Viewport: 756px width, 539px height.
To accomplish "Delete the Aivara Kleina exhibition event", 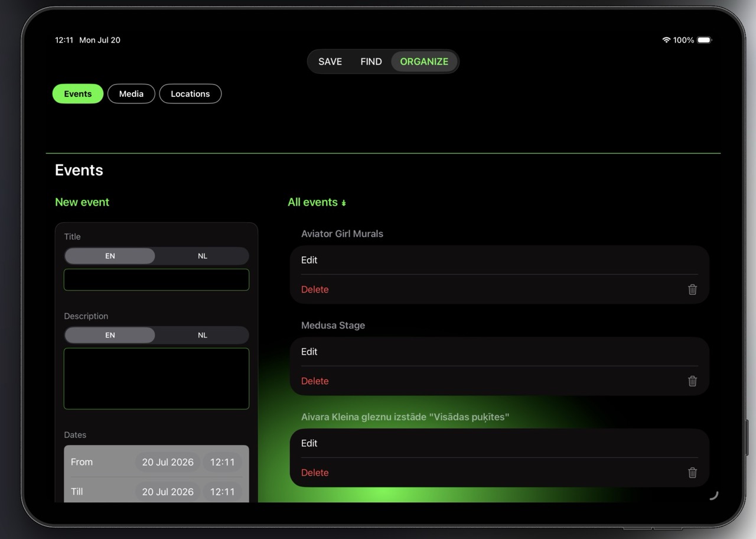I will tap(499, 473).
